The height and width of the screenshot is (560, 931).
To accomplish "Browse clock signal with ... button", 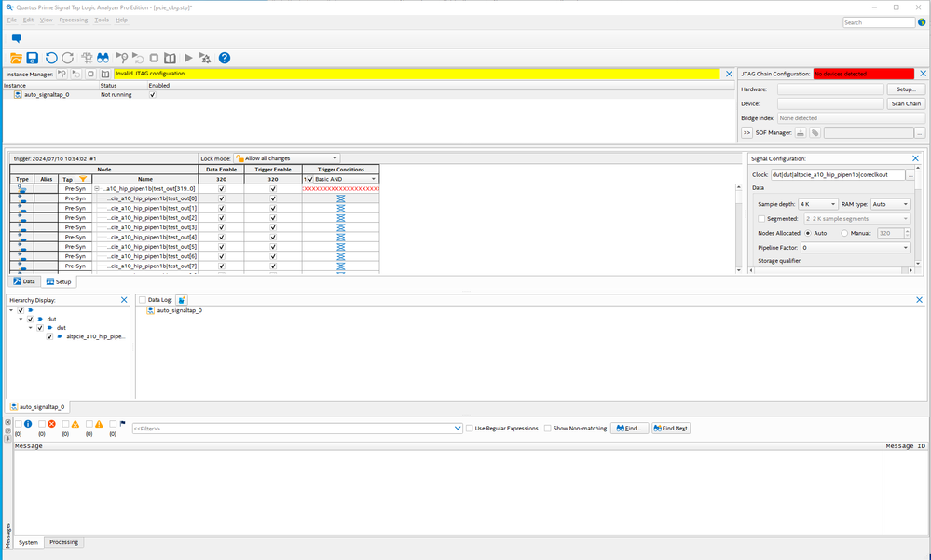I will 910,175.
